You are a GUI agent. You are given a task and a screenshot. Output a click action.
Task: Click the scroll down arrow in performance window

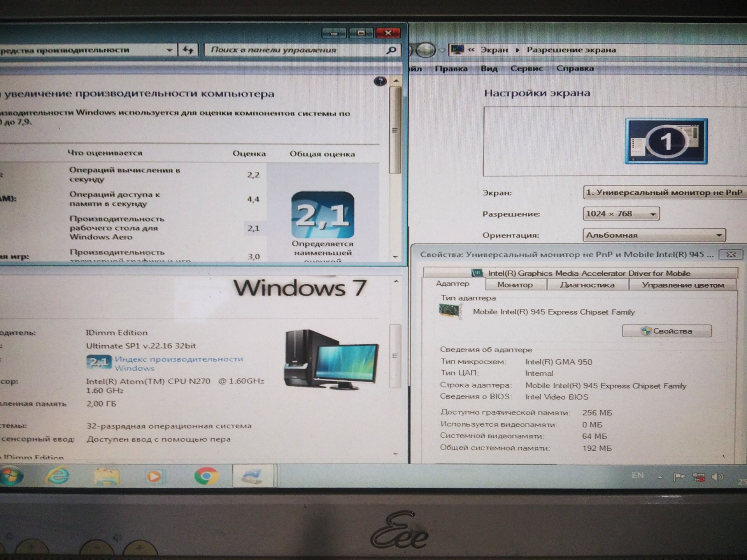coord(395,257)
